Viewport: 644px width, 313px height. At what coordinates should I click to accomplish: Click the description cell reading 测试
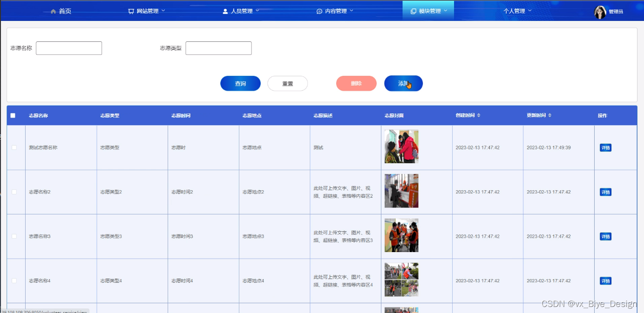319,147
